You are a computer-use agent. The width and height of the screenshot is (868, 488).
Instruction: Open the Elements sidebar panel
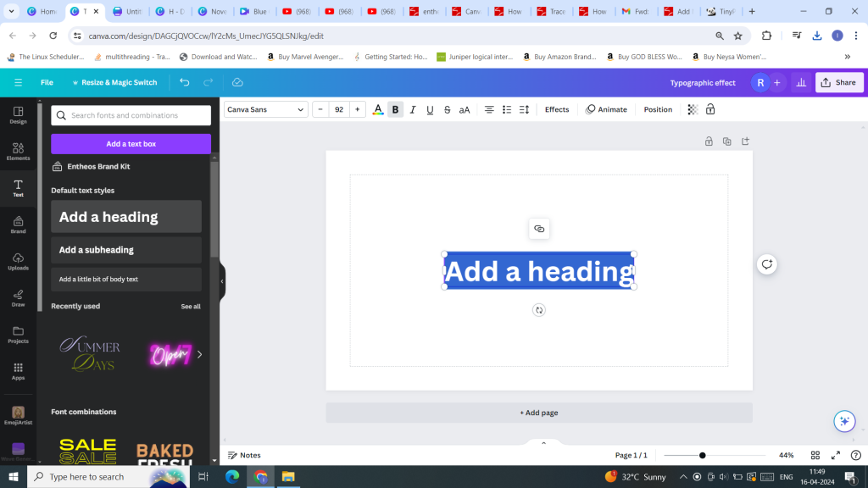coord(18,151)
